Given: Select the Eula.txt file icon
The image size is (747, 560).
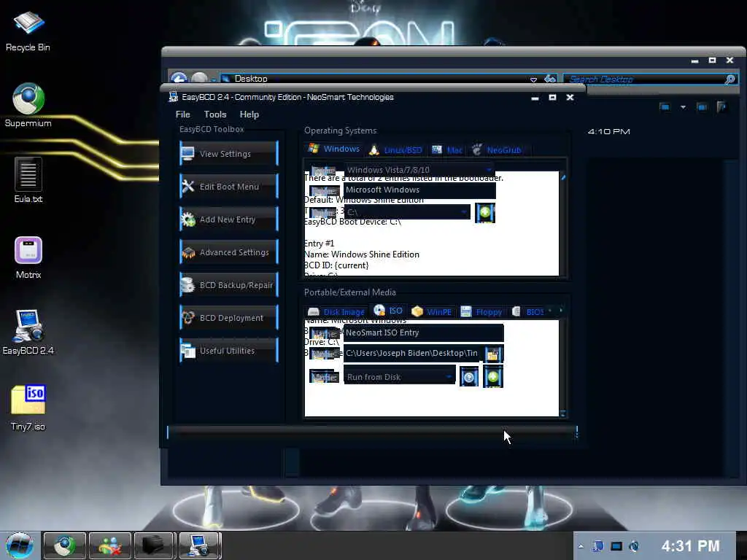Looking at the screenshot, I should coord(28,181).
